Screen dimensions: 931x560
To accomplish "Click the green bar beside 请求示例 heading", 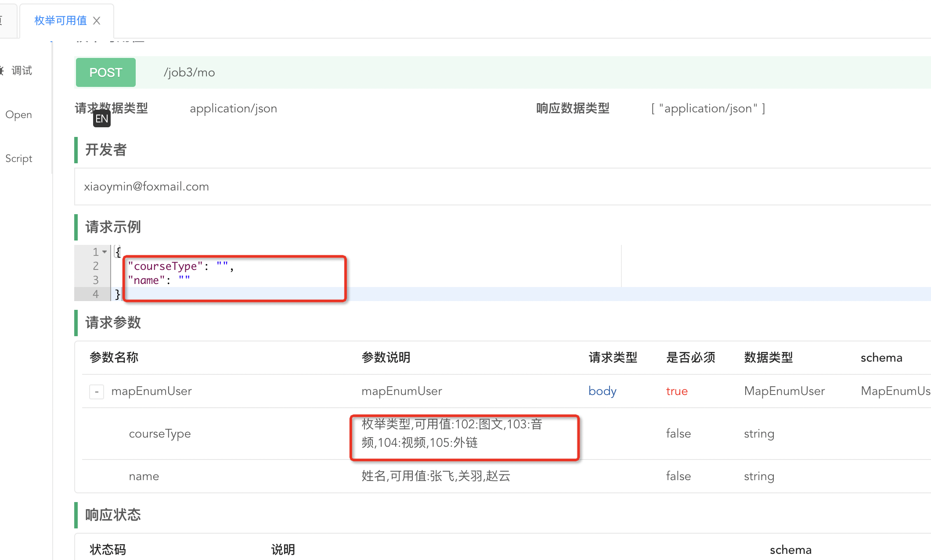I will (x=76, y=226).
